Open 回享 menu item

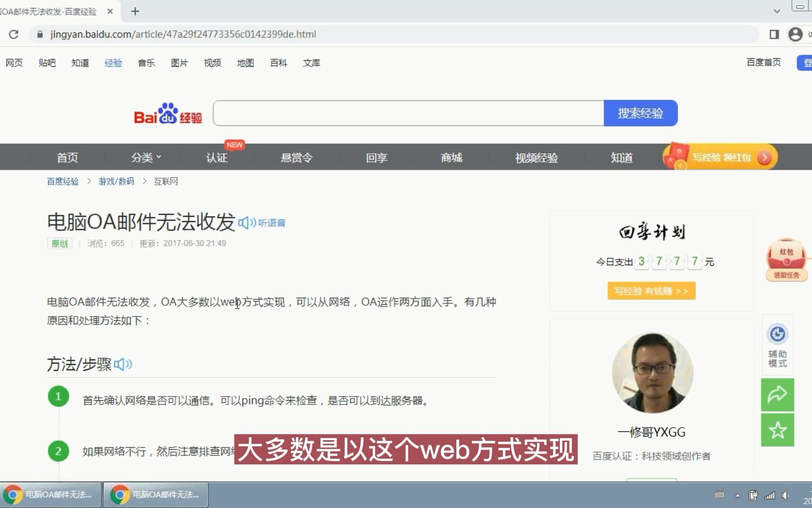377,158
